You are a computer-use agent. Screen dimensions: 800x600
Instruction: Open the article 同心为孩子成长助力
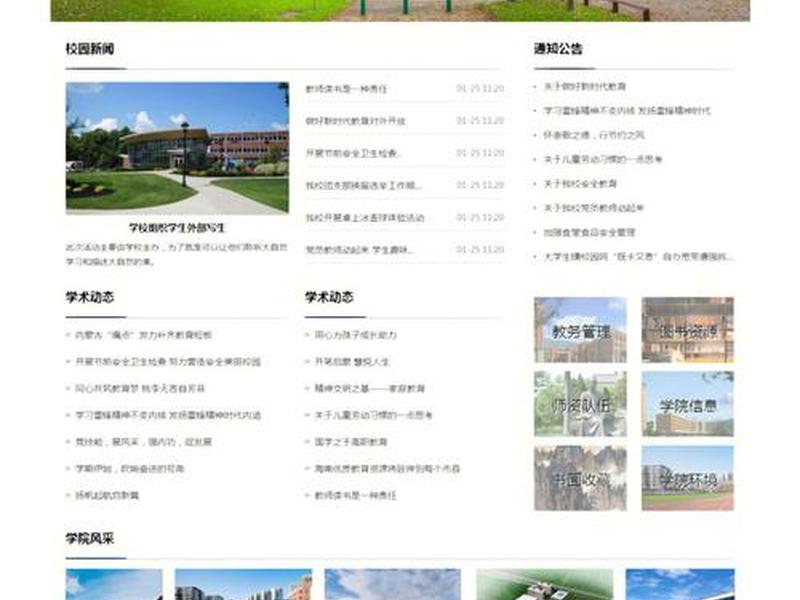click(356, 335)
